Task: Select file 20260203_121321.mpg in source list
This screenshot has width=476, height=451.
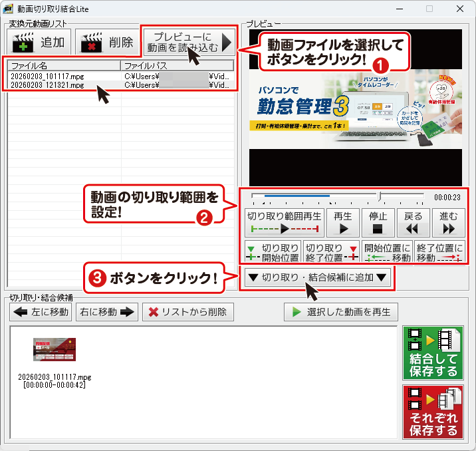Action: [x=47, y=84]
